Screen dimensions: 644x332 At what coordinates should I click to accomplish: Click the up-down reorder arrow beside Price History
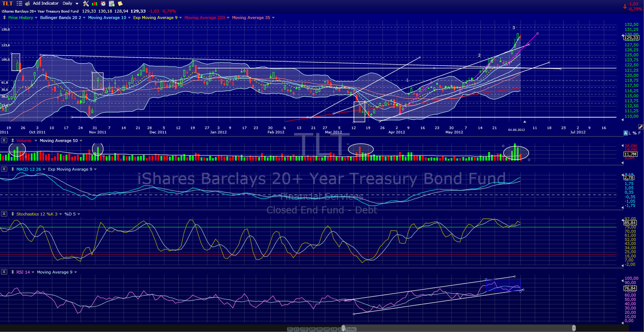[x=4, y=18]
